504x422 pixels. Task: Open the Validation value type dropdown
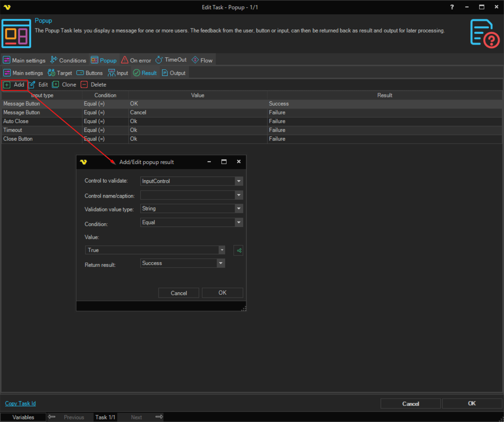point(239,209)
